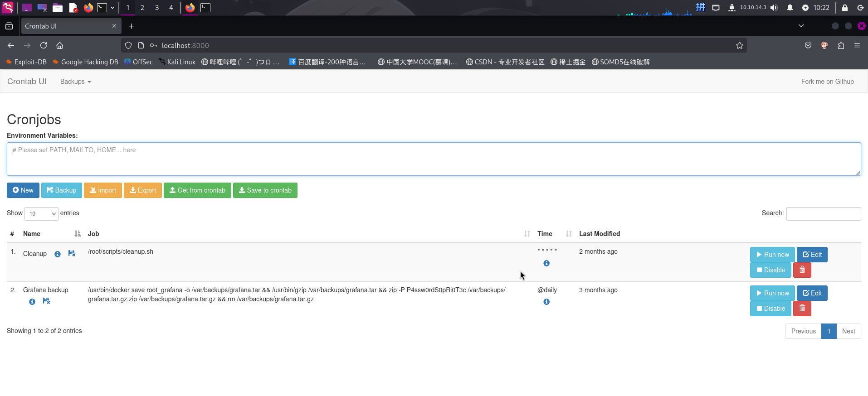Select page 1 in pagination

[829, 331]
